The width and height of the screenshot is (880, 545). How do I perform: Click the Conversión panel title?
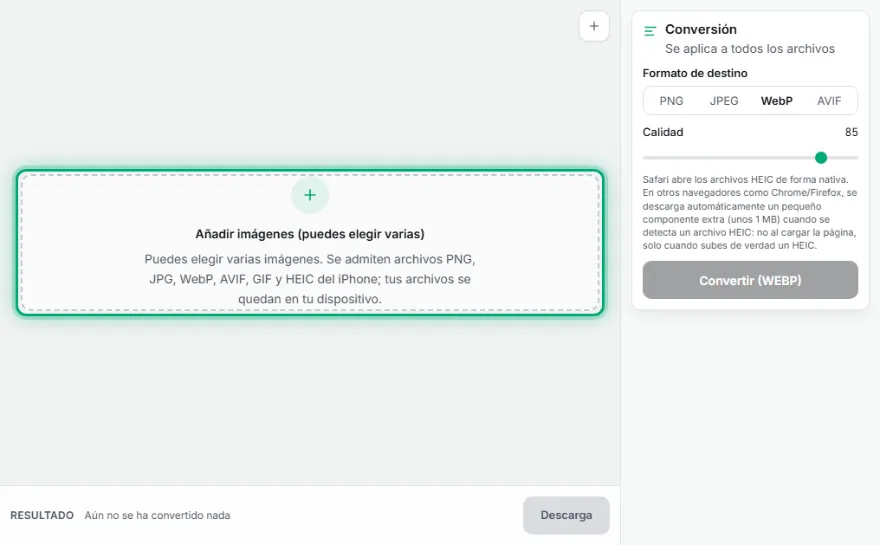pos(700,29)
